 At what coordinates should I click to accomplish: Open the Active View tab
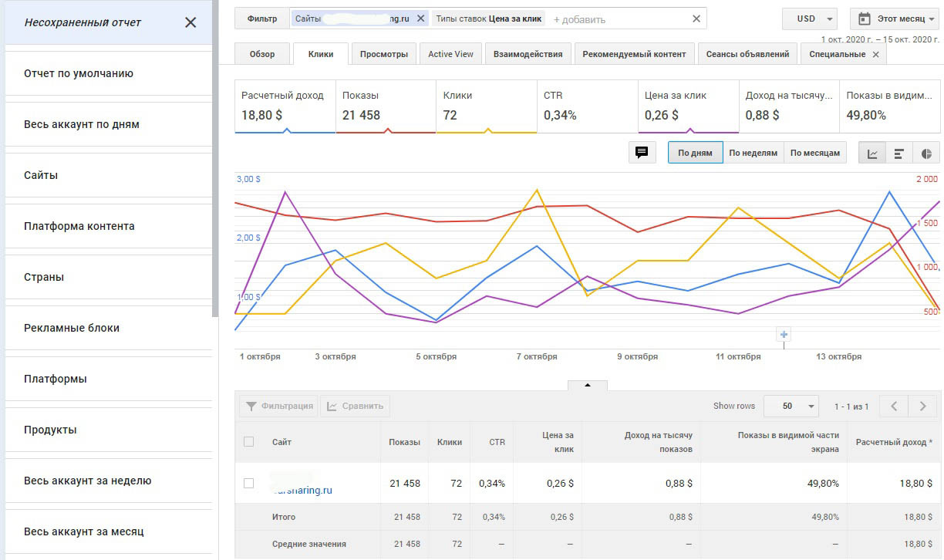(450, 54)
